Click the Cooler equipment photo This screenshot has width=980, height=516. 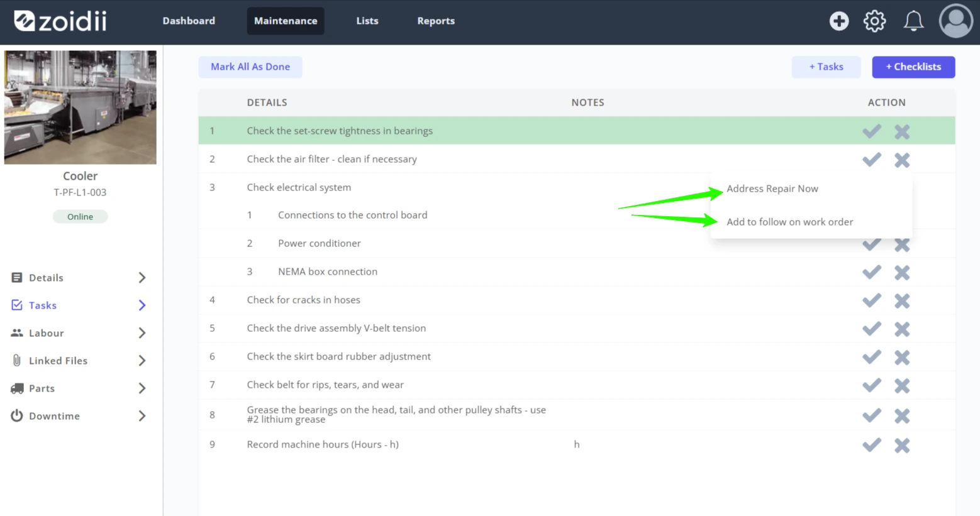(x=81, y=107)
